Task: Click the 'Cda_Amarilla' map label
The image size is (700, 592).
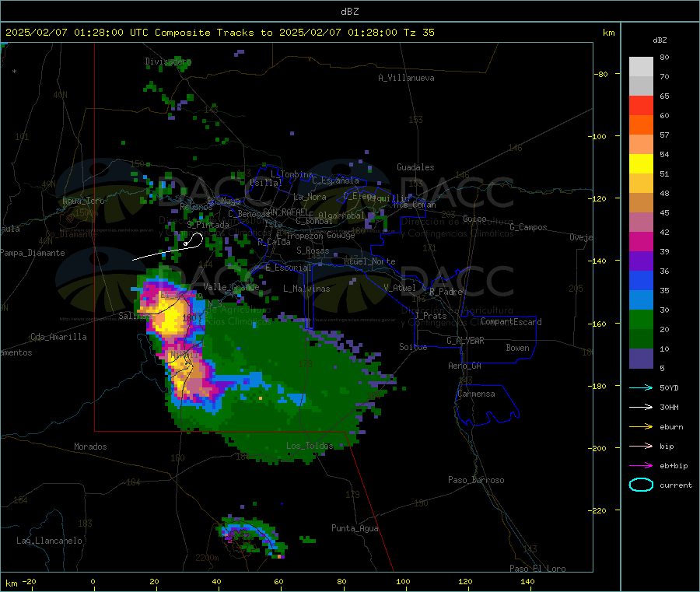Action: (58, 337)
